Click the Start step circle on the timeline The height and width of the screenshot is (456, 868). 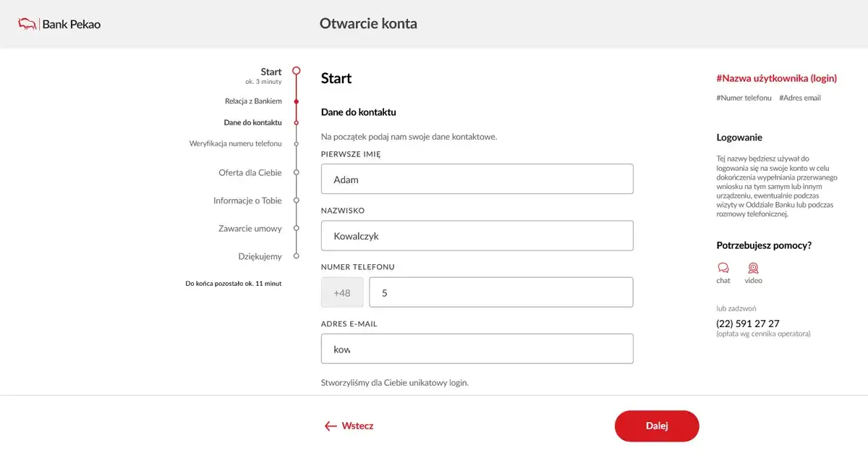pos(297,70)
